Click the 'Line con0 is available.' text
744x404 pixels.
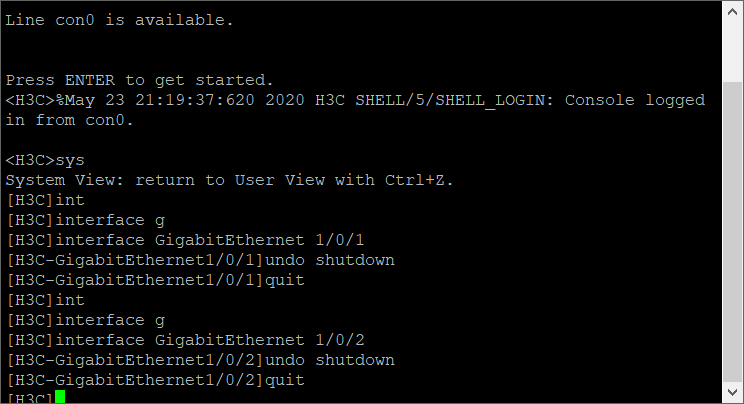click(120, 20)
